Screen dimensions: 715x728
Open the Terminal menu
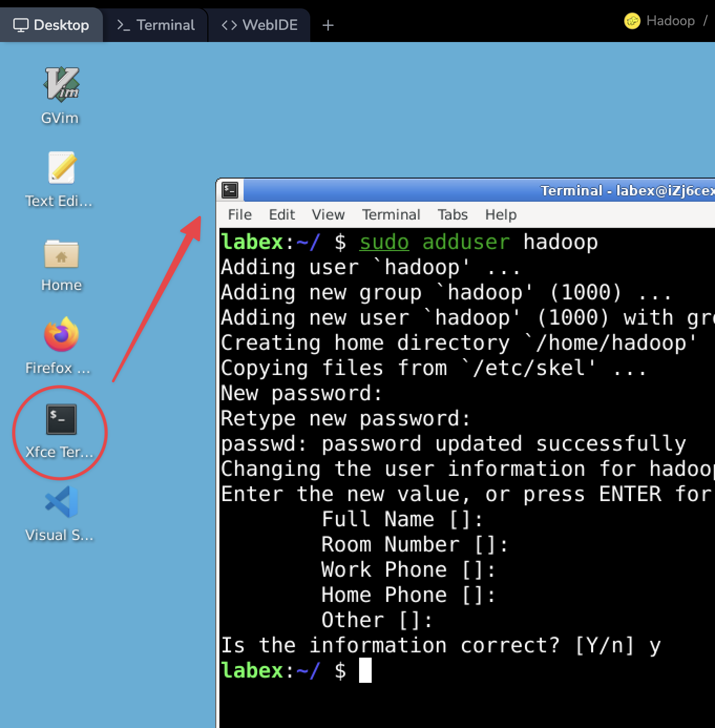pos(391,214)
